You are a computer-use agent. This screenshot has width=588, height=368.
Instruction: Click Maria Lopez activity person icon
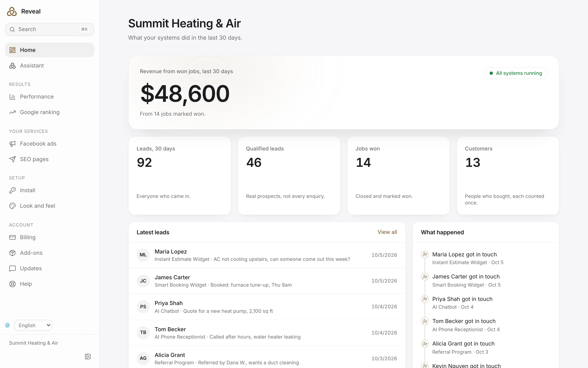point(425,255)
